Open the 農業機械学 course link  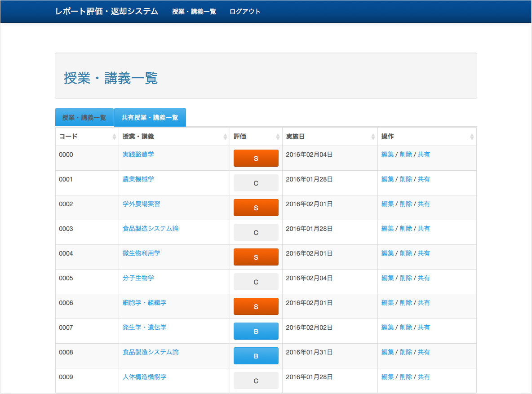click(138, 179)
